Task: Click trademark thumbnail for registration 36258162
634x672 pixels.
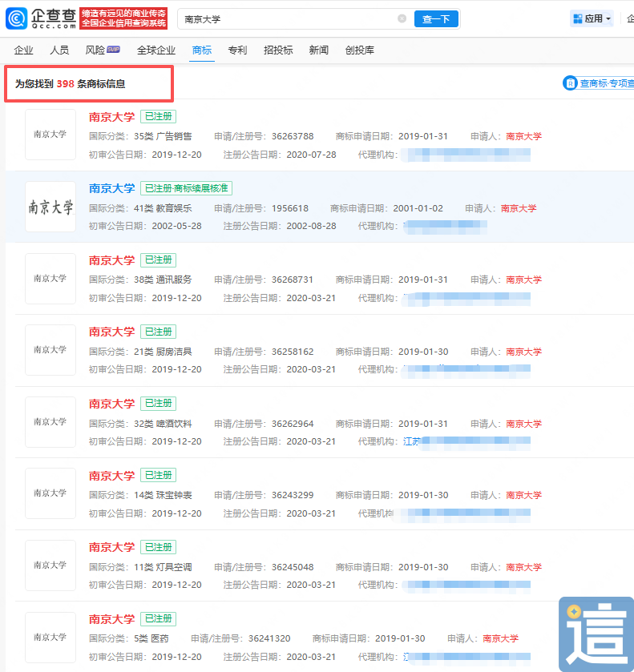Action: (50, 350)
